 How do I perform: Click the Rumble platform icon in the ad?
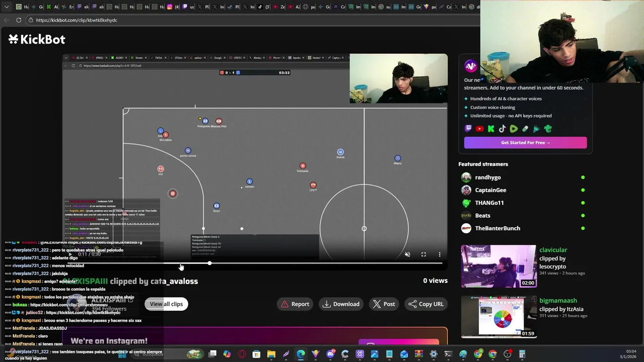[x=514, y=129]
